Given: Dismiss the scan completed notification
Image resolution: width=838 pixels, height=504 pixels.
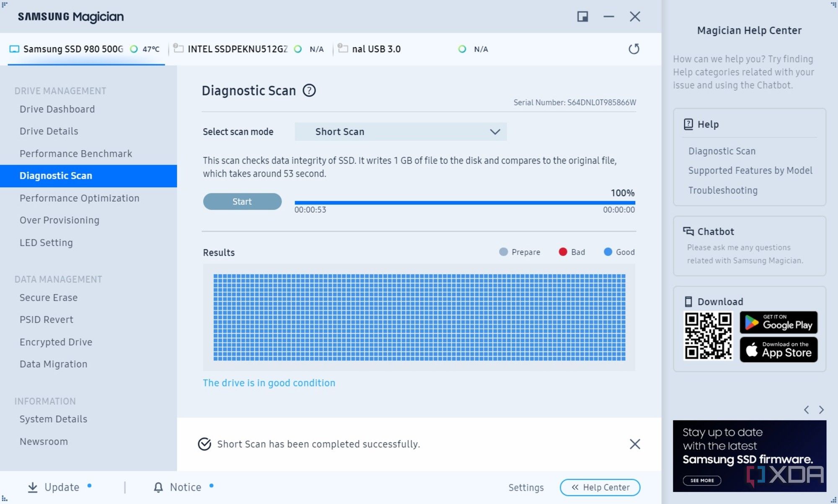Looking at the screenshot, I should click(635, 444).
